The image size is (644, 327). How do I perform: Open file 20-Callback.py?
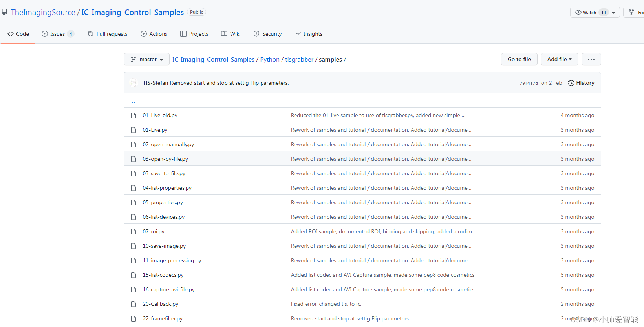point(160,304)
